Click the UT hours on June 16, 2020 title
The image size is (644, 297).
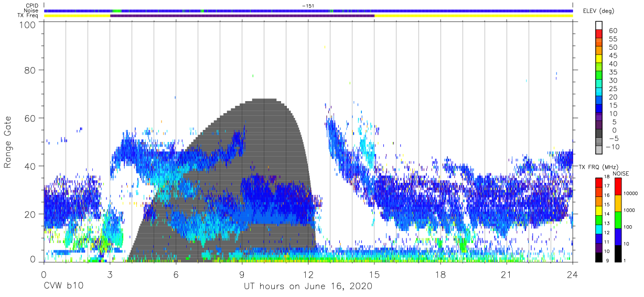pos(308,286)
